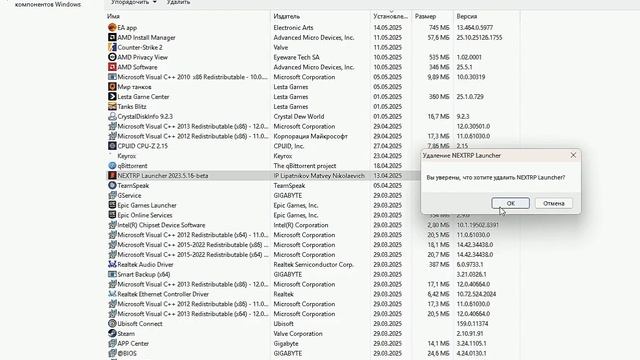Image resolution: width=640 pixels, height=360 pixels.
Task: Sort the list by the Имя column
Action: pos(113,16)
